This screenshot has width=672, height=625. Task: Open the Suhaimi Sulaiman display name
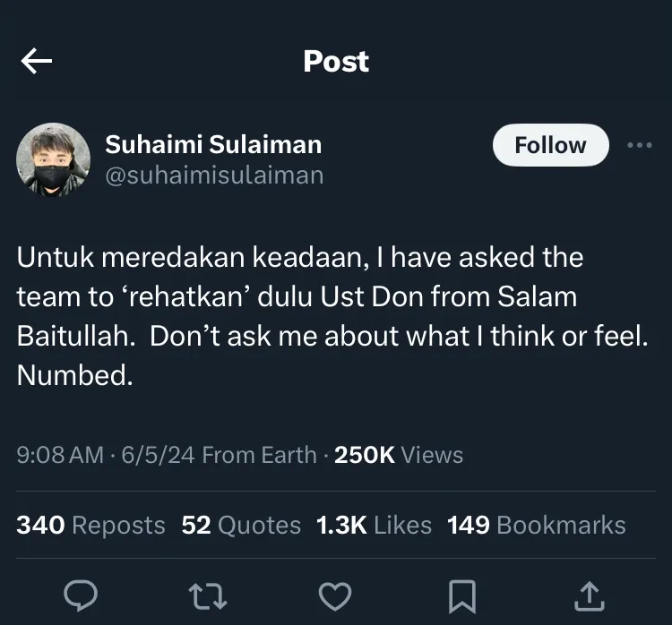[213, 144]
